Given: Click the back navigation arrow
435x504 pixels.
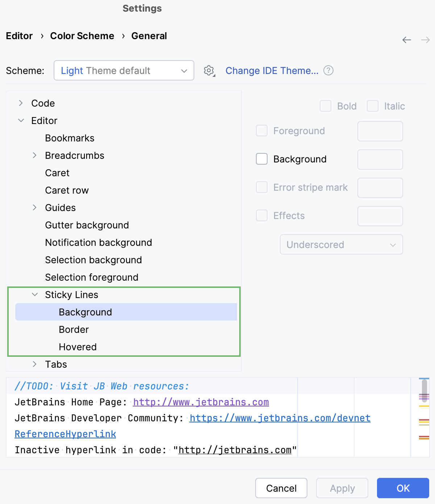Looking at the screenshot, I should pos(406,40).
